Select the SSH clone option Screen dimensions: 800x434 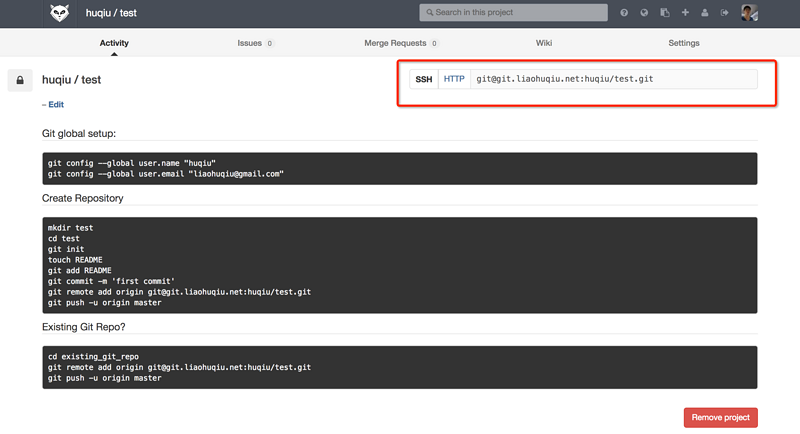tap(424, 79)
